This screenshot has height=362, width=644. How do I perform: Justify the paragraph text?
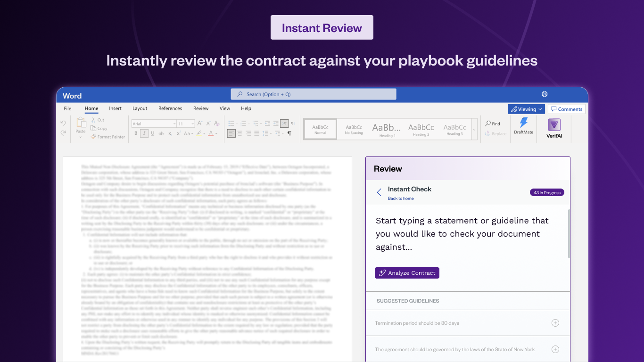257,133
